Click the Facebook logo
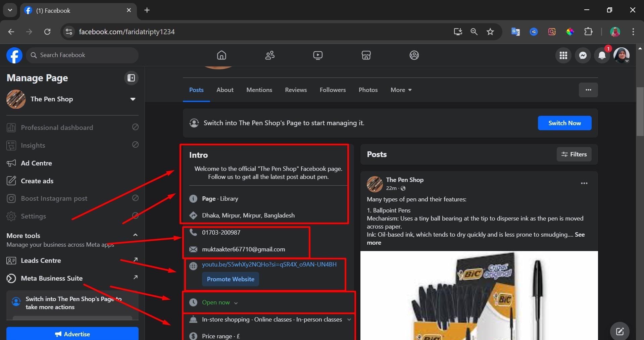The image size is (644, 340). (14, 55)
